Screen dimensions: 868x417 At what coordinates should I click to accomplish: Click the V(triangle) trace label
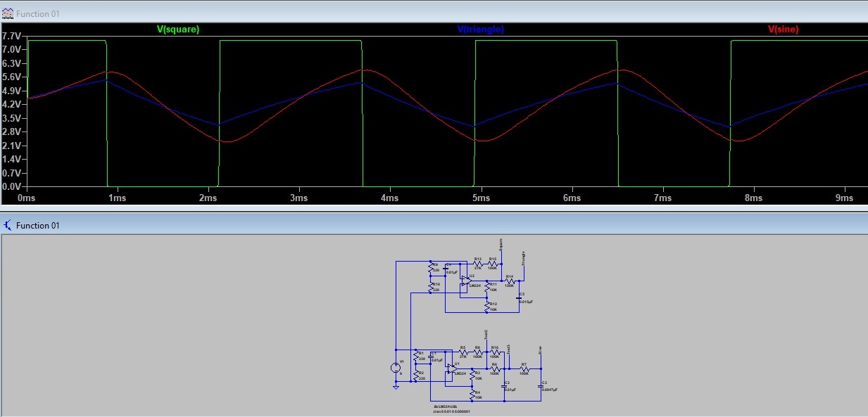coord(481,30)
